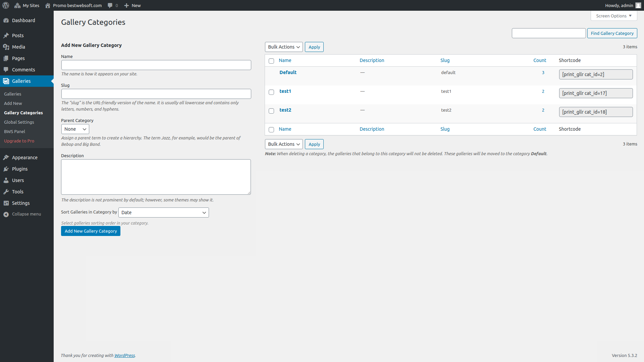
Task: Open the Galleries icon in sidebar
Action: pos(6,81)
